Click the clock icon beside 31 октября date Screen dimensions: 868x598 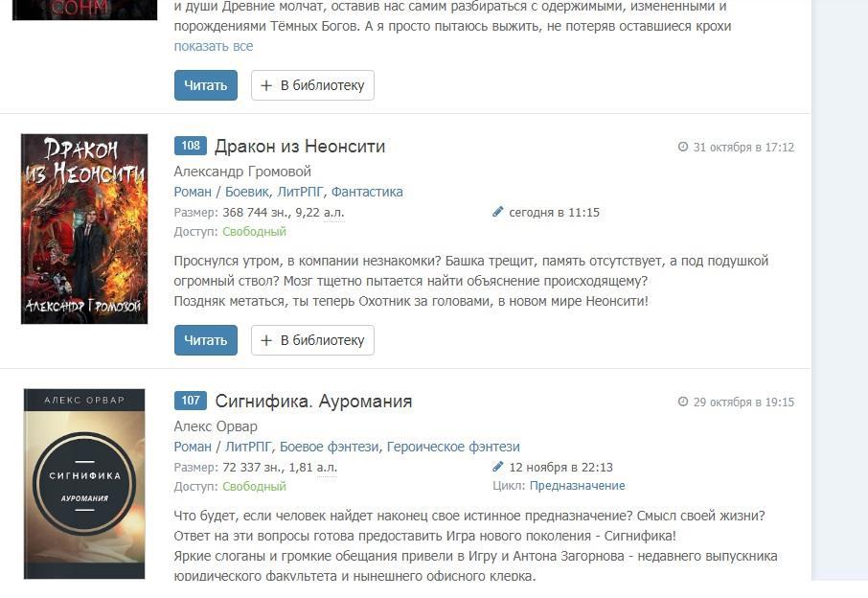pyautogui.click(x=683, y=147)
